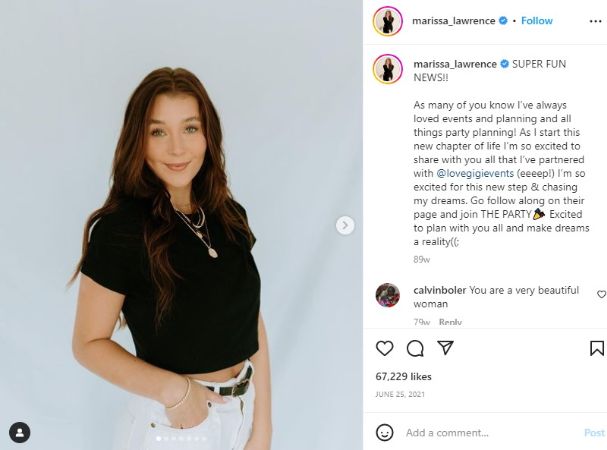
Task: Open the @lovegigievents mention link
Action: (475, 173)
